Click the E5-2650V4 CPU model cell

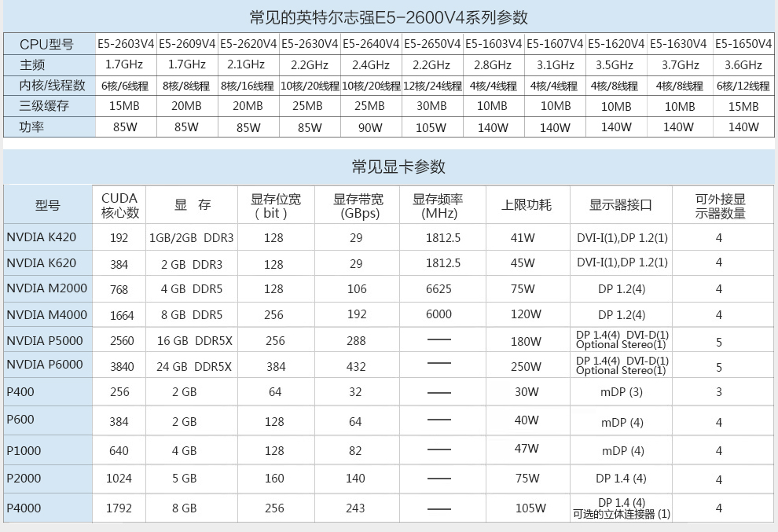pyautogui.click(x=432, y=44)
